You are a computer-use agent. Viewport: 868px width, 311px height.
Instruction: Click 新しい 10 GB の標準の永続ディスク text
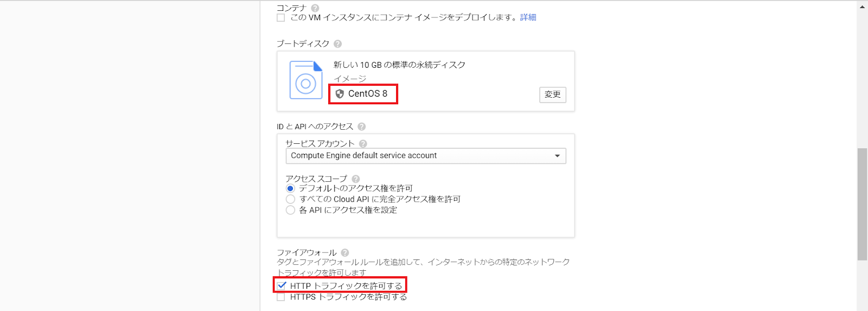[x=399, y=65]
